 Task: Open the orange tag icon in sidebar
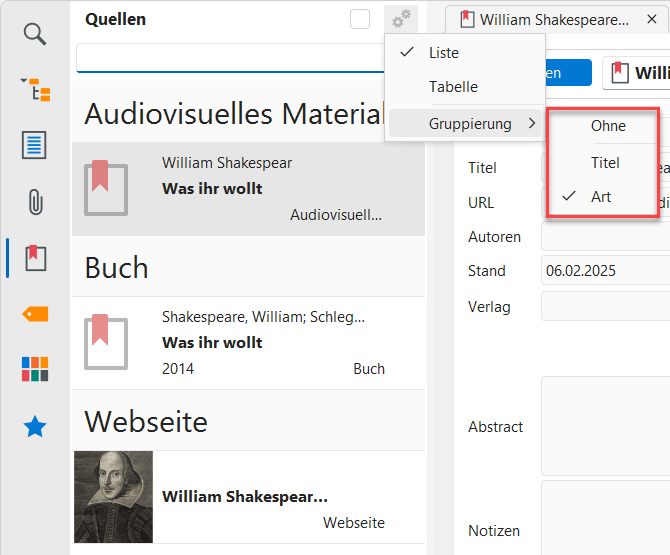pos(35,313)
